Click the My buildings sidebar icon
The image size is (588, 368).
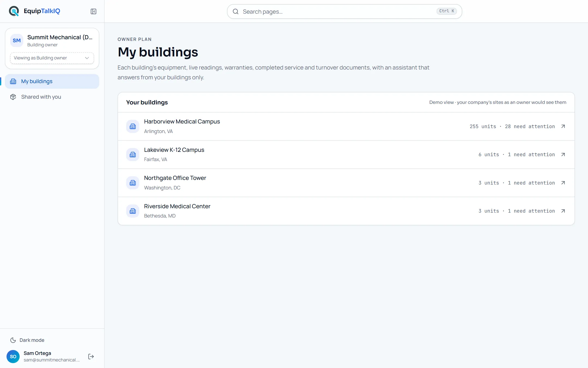click(x=13, y=81)
